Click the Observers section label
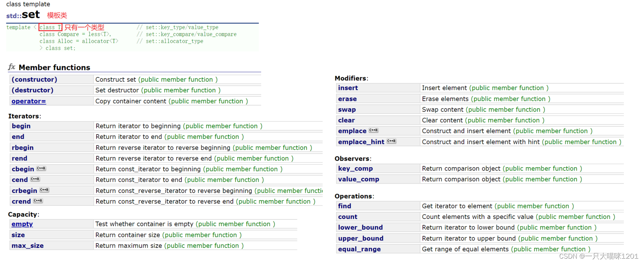Screen dimensions: 644x263 353,159
